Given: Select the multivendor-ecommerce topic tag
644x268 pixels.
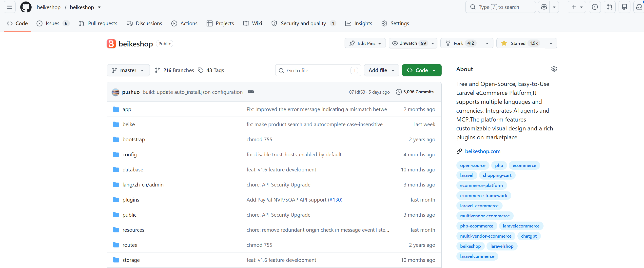Looking at the screenshot, I should pos(485,216).
